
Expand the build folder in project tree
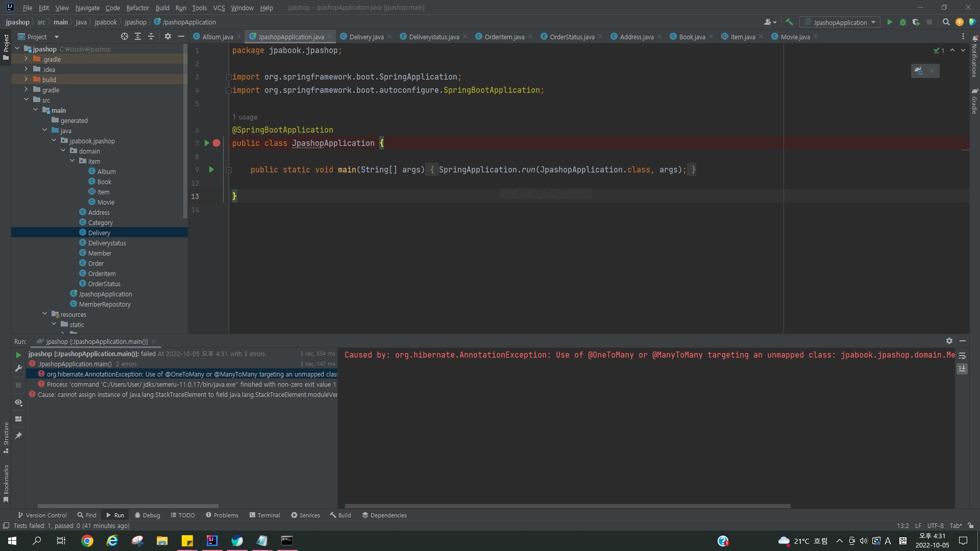(x=26, y=80)
